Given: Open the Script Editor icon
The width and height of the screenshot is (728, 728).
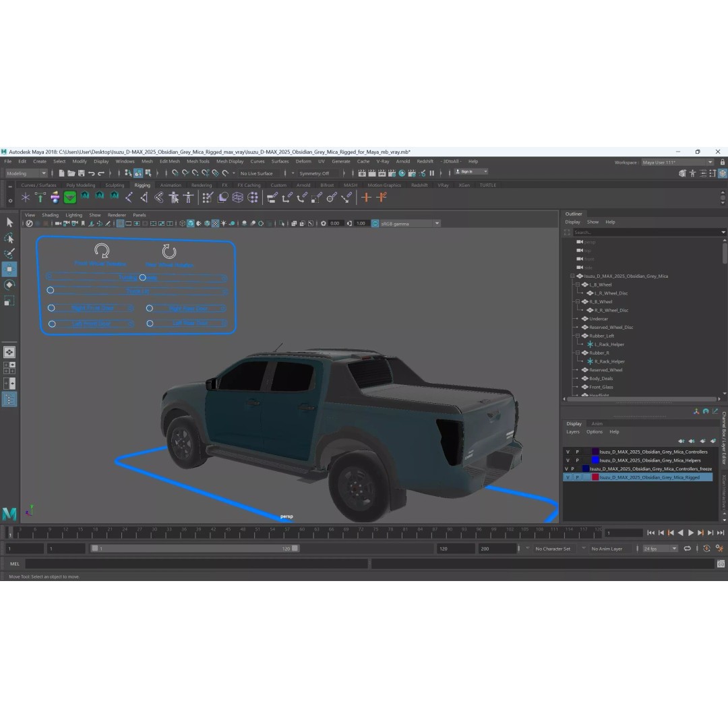Looking at the screenshot, I should click(721, 564).
